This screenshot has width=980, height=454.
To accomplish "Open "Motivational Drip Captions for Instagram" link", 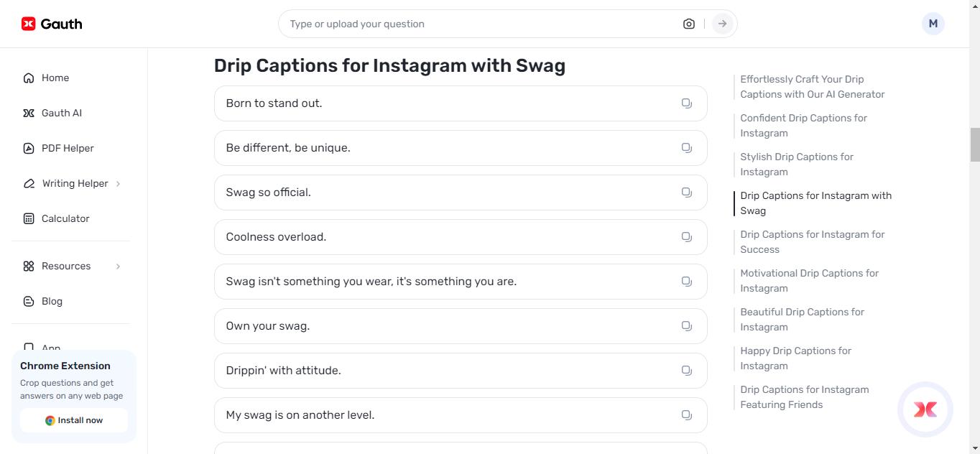I will [809, 280].
